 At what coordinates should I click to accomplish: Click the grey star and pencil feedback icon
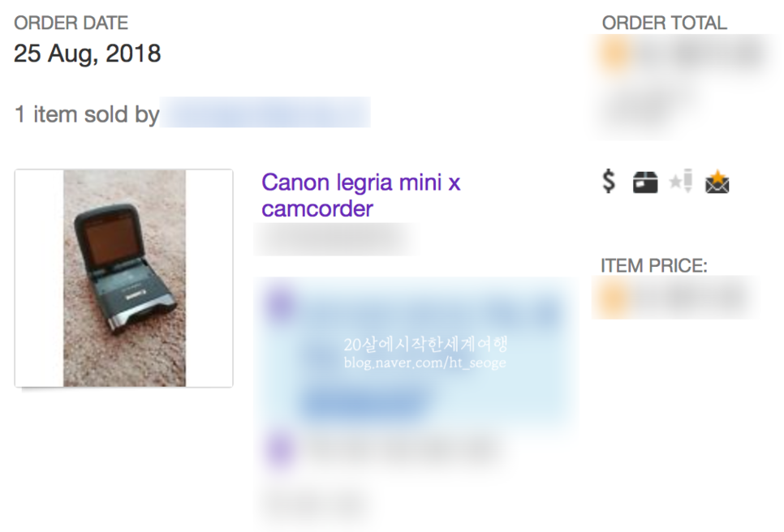[x=681, y=181]
